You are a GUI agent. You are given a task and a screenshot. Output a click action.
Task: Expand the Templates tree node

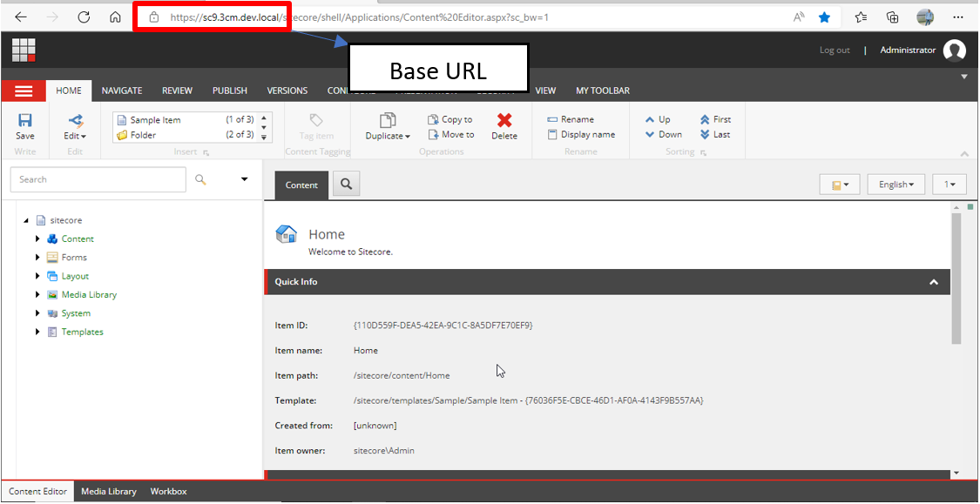pyautogui.click(x=37, y=333)
